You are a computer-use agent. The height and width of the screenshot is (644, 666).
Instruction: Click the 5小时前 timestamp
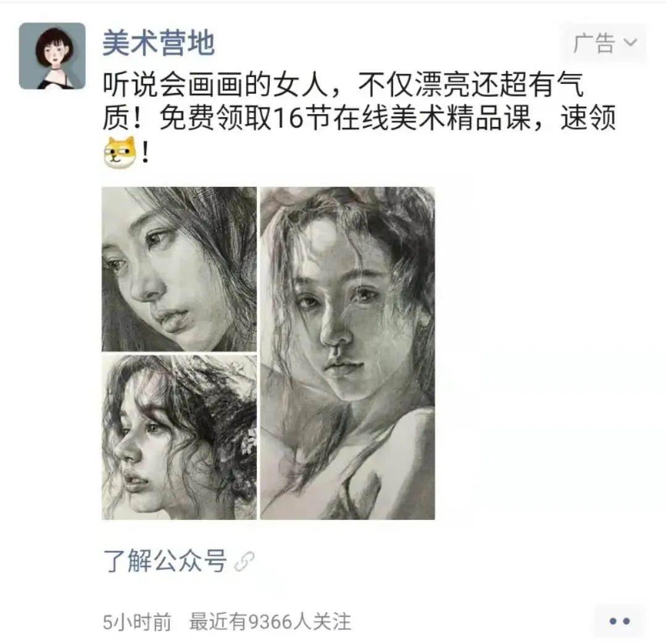click(x=137, y=622)
